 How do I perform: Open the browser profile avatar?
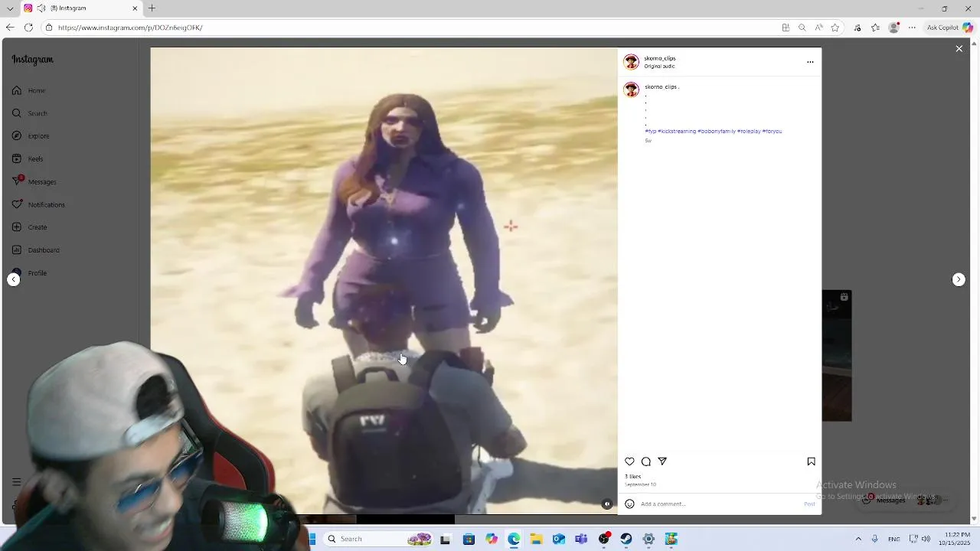(x=893, y=28)
